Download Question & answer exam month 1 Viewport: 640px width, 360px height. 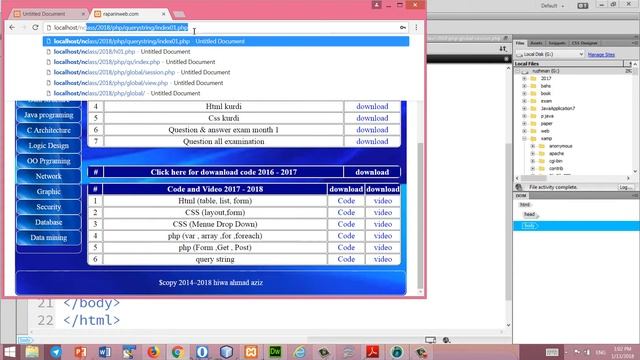pyautogui.click(x=372, y=130)
